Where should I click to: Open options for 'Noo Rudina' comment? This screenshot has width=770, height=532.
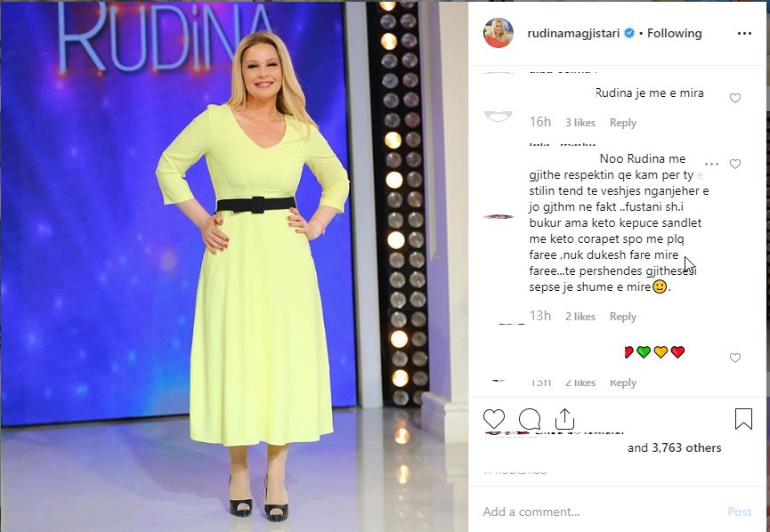click(x=711, y=164)
